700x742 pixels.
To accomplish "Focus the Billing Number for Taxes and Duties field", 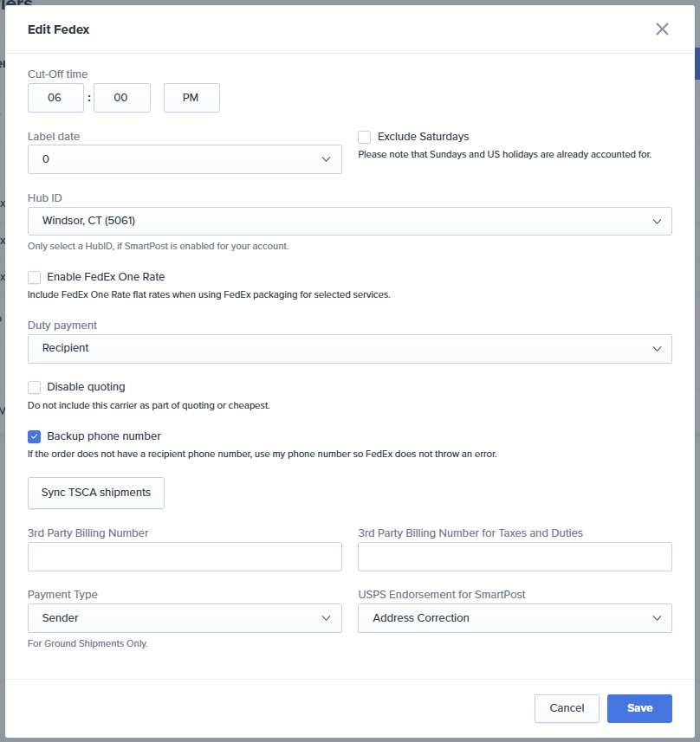I will [515, 557].
